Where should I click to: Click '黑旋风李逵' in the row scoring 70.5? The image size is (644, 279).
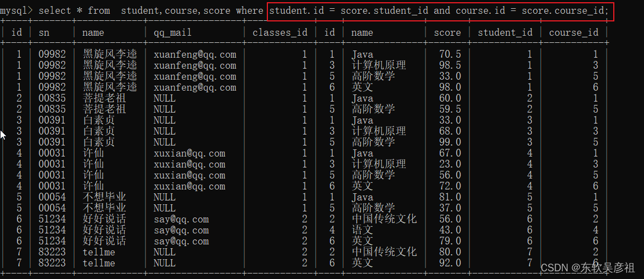(x=110, y=54)
